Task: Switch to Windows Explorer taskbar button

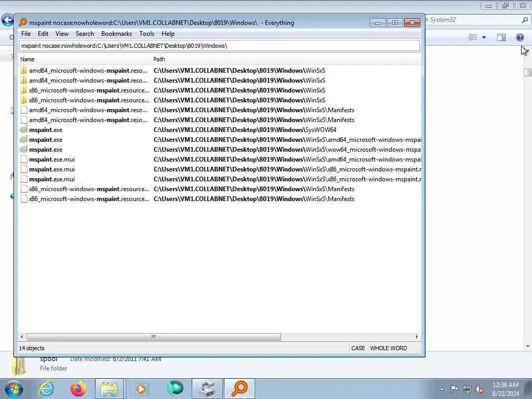Action: (109, 389)
